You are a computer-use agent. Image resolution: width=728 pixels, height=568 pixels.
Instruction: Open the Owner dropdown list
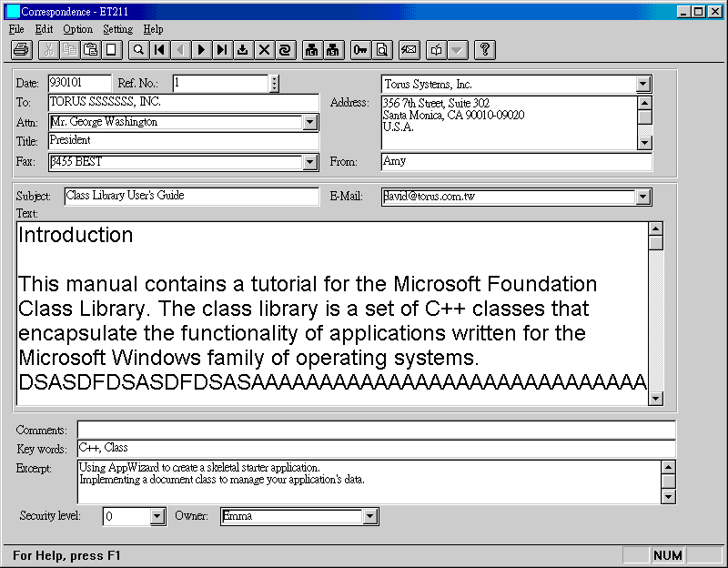pos(369,517)
